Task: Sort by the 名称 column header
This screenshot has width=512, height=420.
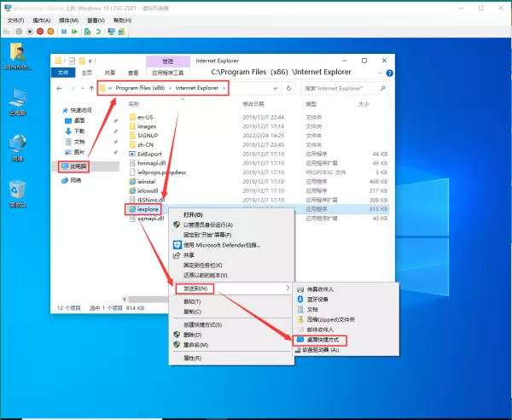Action: pyautogui.click(x=133, y=104)
